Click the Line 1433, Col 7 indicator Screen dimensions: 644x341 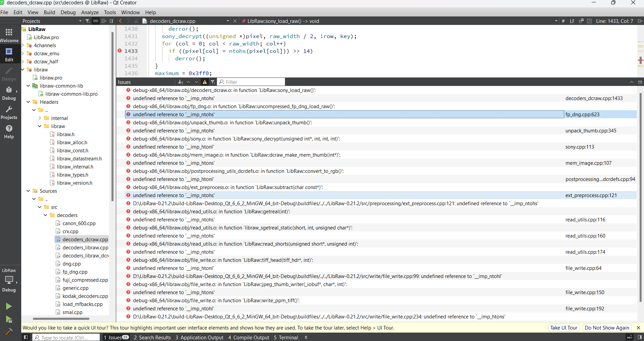pyautogui.click(x=614, y=21)
